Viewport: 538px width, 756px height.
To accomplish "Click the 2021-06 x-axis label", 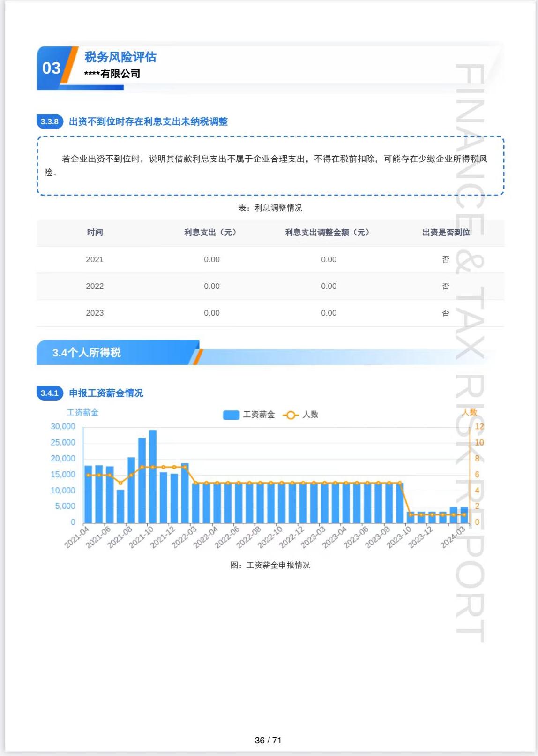I will click(x=98, y=537).
